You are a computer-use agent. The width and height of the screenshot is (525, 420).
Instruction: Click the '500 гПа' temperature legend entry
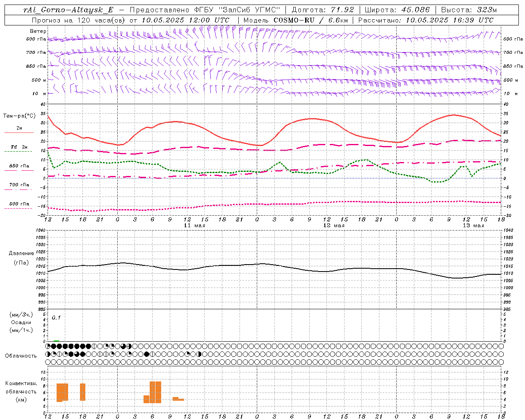(x=19, y=204)
